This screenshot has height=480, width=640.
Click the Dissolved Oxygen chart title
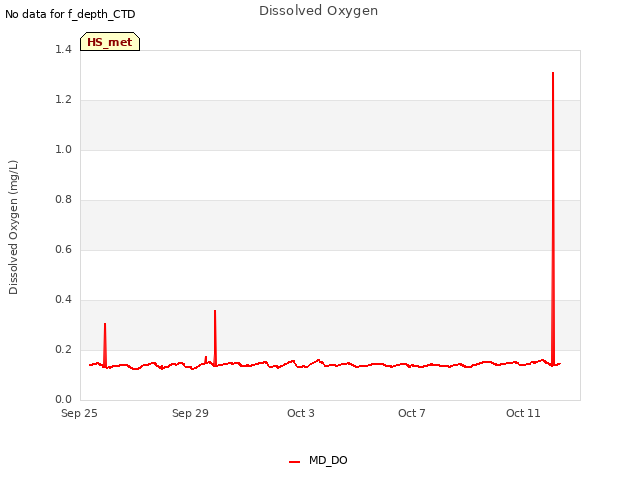pos(318,11)
